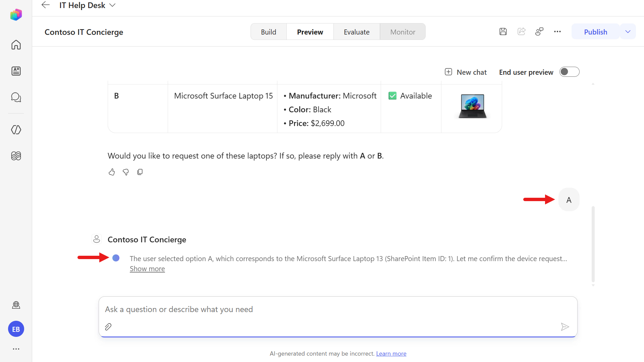This screenshot has width=644, height=362.
Task: Save the agent with the disk icon
Action: pyautogui.click(x=503, y=32)
